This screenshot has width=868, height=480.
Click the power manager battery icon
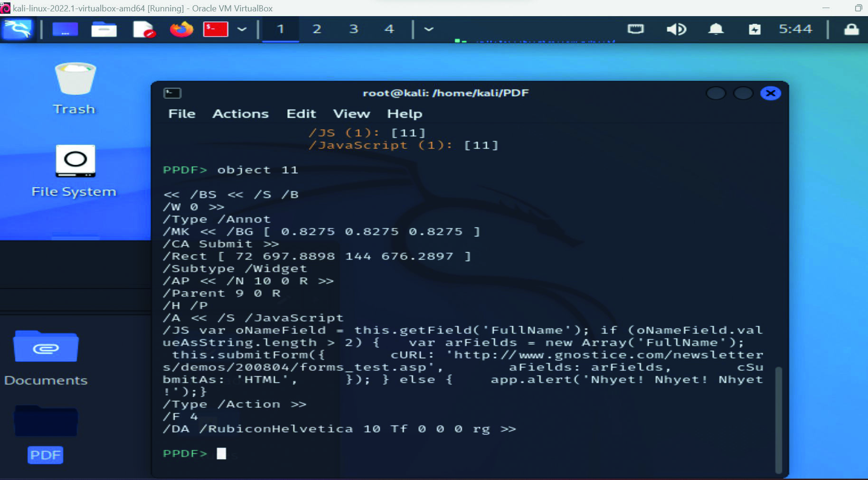click(755, 29)
